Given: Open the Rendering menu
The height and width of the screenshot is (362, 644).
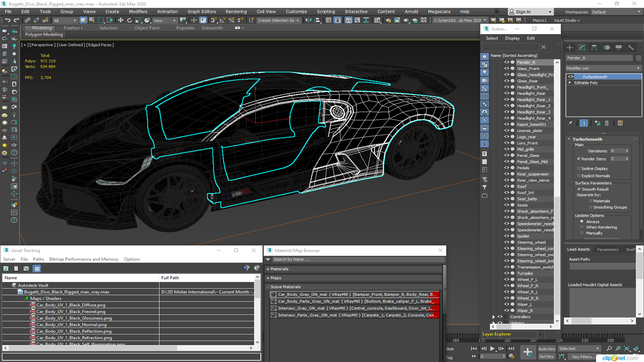Looking at the screenshot, I should coord(236,11).
